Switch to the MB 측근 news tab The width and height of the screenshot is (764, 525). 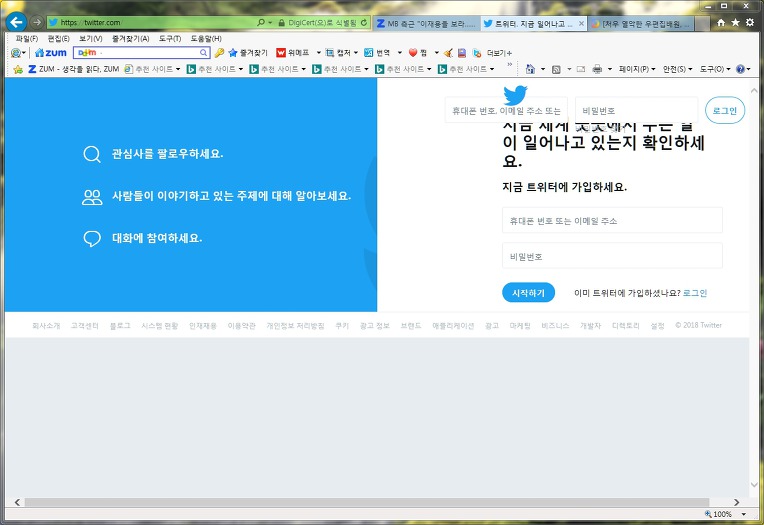coord(426,23)
